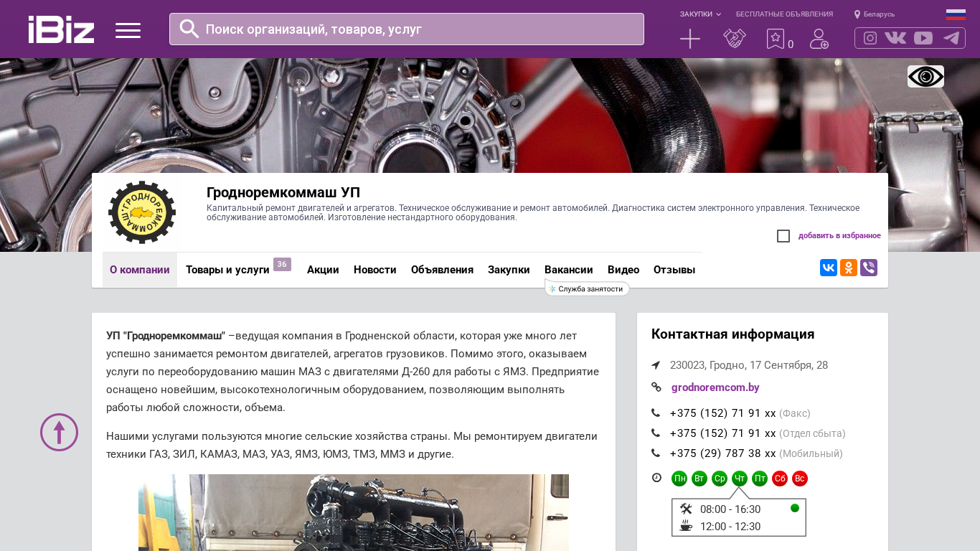Share company page on Odnoklassniki
Screen dimensions: 980x551
[849, 268]
